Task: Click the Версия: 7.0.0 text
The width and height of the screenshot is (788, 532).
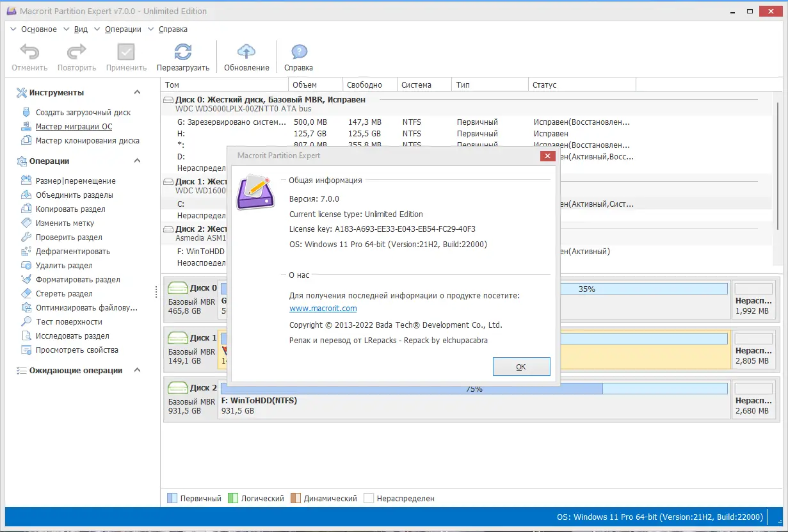Action: pos(314,198)
